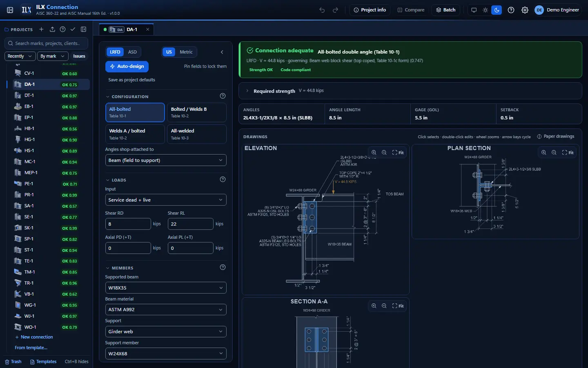The height and width of the screenshot is (368, 588).
Task: Choose Welds A / bolted configuration
Action: (x=135, y=134)
